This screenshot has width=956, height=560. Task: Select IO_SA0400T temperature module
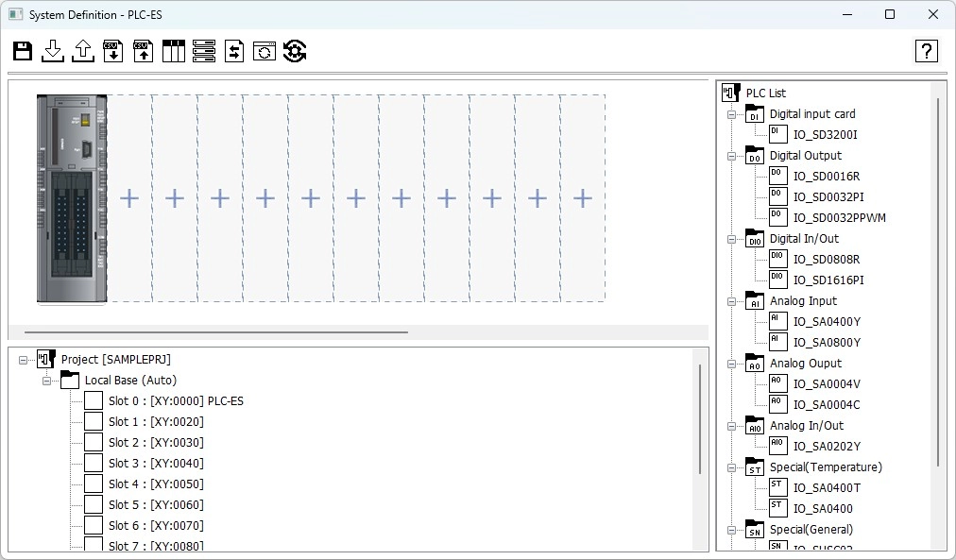point(827,488)
